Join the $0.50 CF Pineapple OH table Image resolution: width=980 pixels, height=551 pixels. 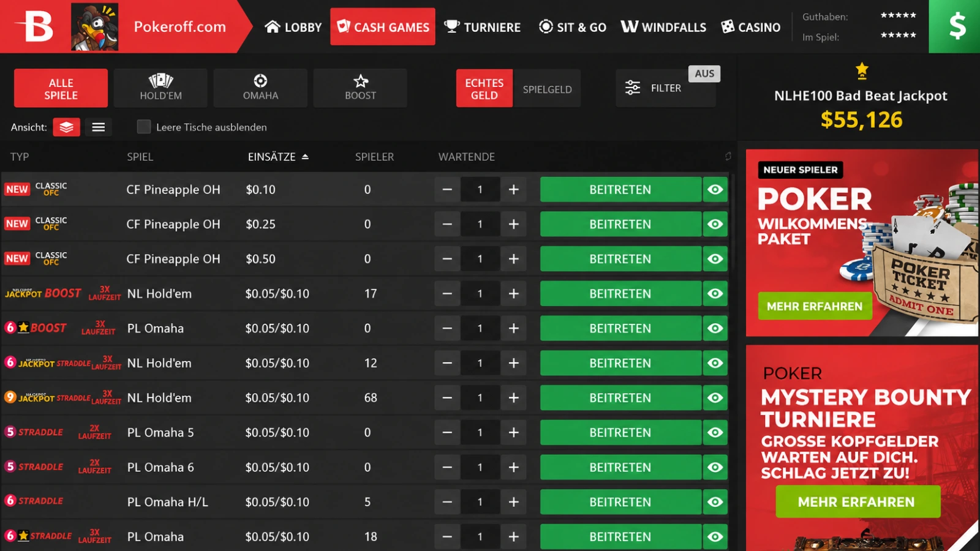(620, 259)
